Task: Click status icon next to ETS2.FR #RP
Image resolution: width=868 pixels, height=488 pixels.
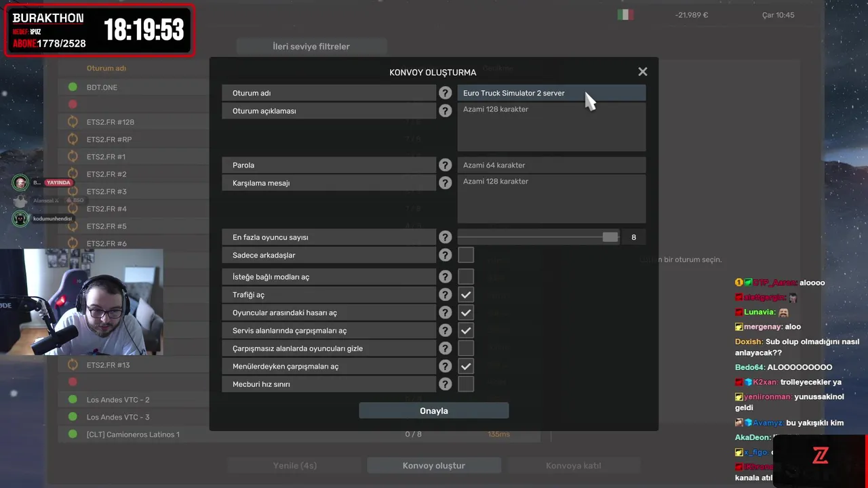Action: (73, 139)
